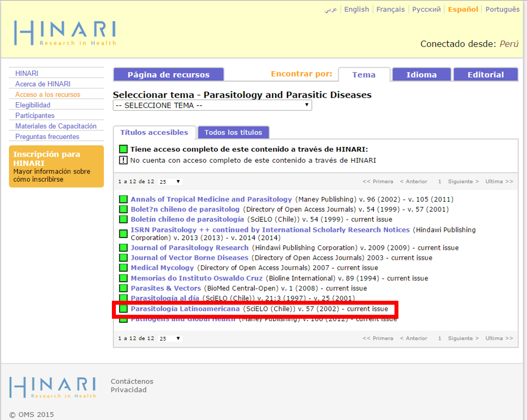Click green access icon beside Parasites & Vectors

[x=123, y=288]
